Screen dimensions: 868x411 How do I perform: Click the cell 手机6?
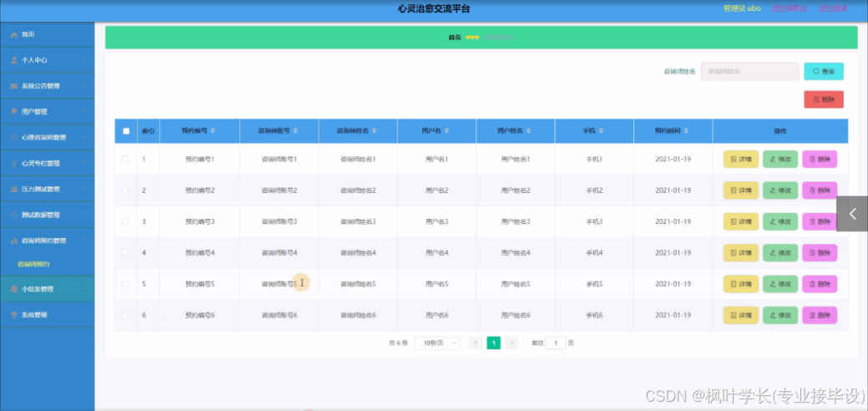[x=594, y=315]
